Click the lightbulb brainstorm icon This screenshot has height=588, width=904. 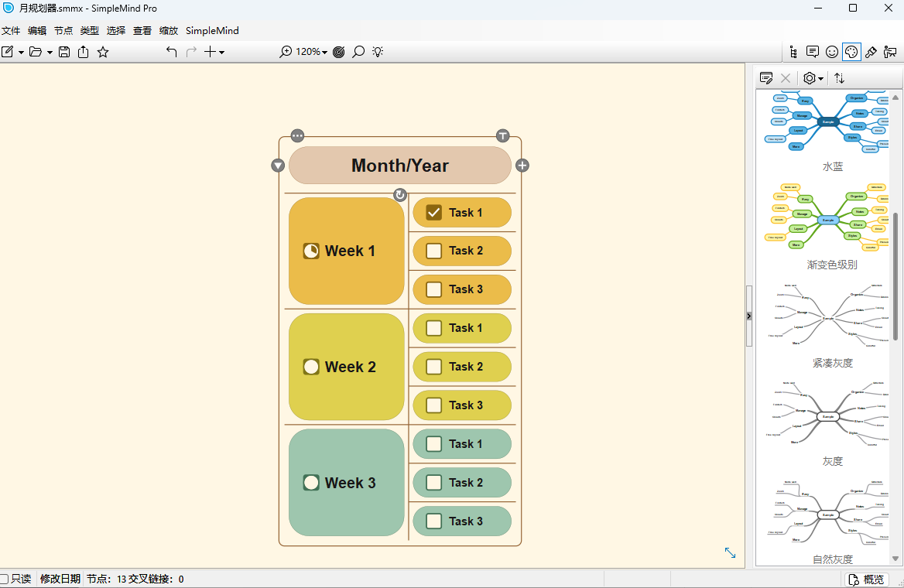coord(378,52)
